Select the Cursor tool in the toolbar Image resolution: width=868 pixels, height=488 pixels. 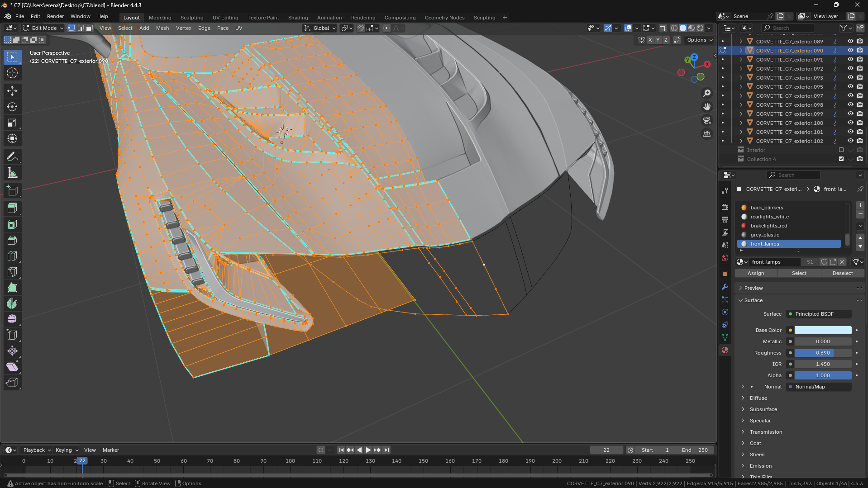click(x=12, y=73)
